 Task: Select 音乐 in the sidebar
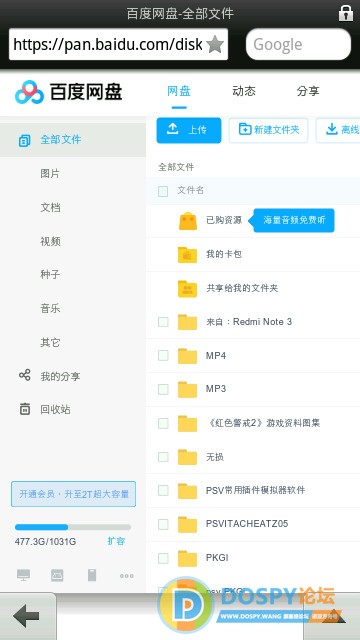pyautogui.click(x=50, y=308)
